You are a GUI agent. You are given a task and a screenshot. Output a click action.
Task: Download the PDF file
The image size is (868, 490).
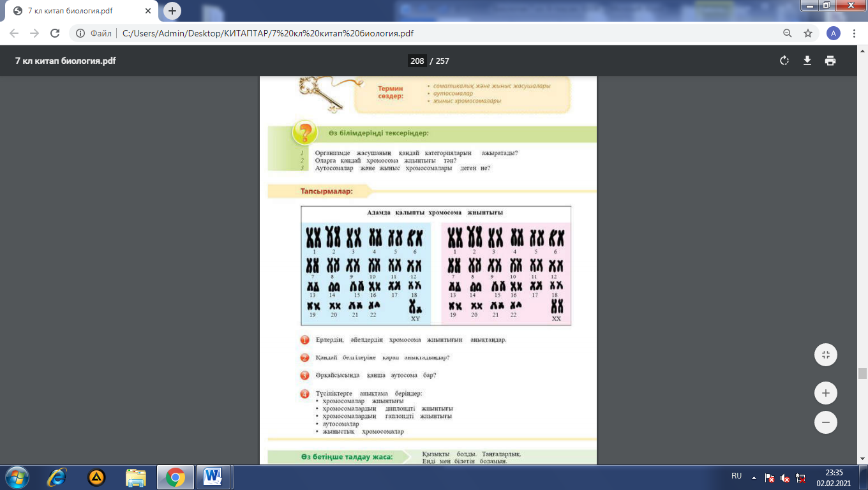(807, 61)
